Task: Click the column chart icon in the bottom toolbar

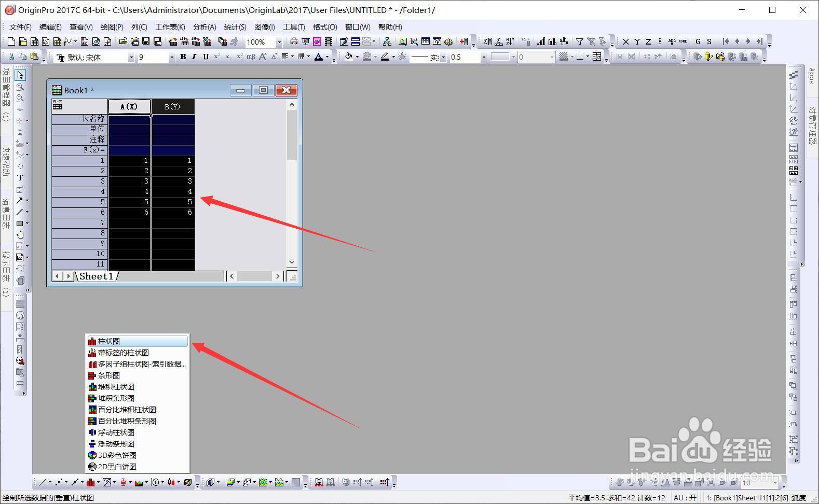Action: [x=90, y=482]
